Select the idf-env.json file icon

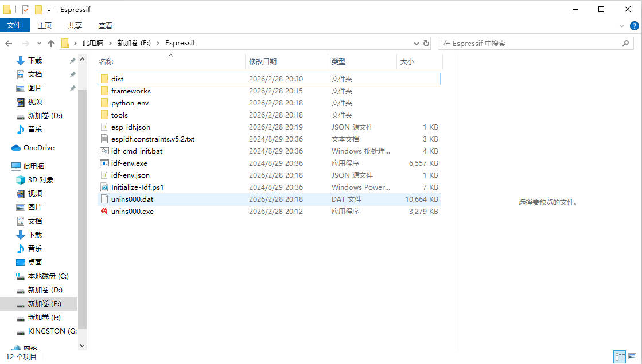(104, 175)
